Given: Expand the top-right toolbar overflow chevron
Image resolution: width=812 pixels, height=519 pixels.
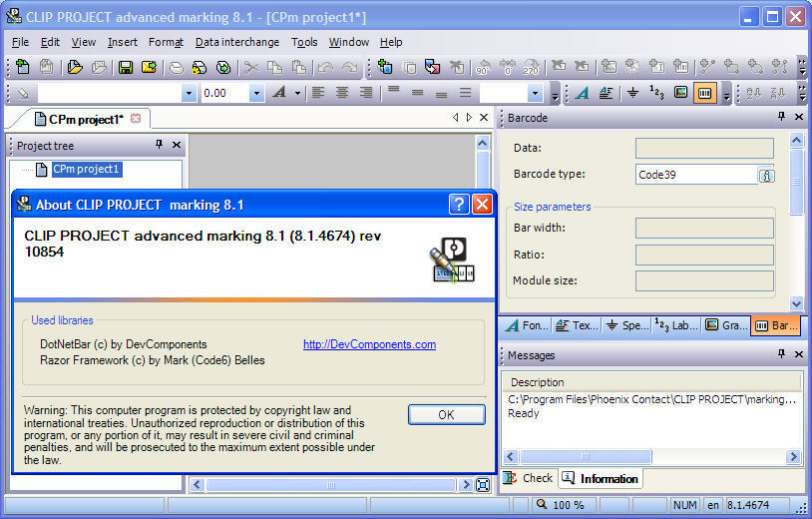Looking at the screenshot, I should (802, 67).
